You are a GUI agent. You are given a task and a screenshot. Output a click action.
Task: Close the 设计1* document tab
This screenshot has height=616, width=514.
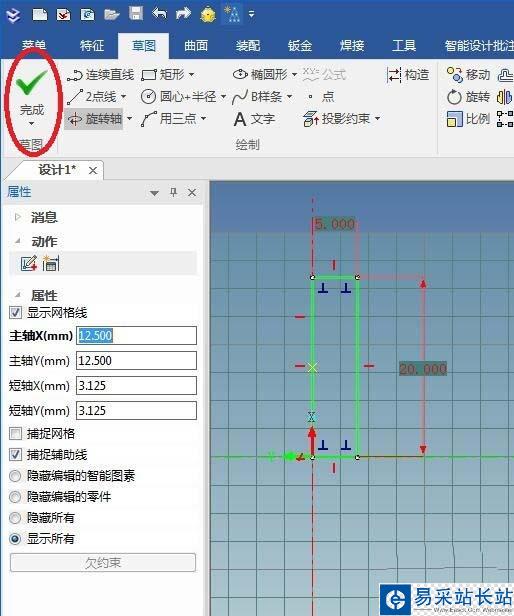click(x=93, y=171)
